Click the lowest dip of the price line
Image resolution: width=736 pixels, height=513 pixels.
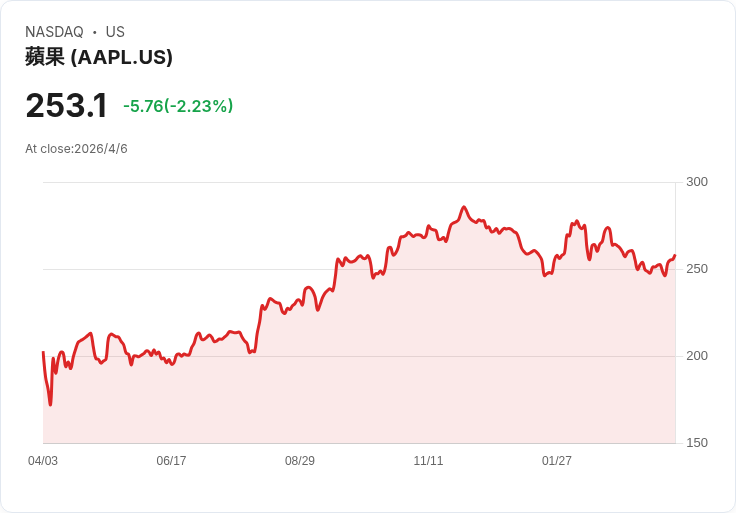[x=50, y=404]
